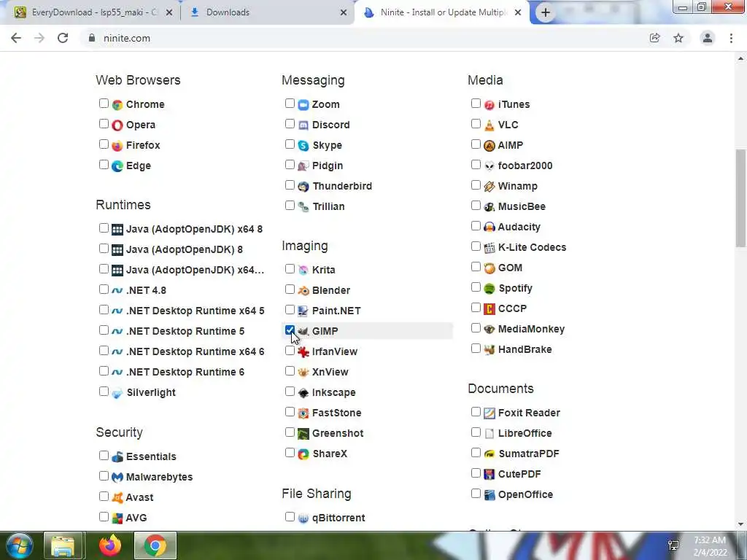Click the AIMP icon
The width and height of the screenshot is (747, 560).
489,145
